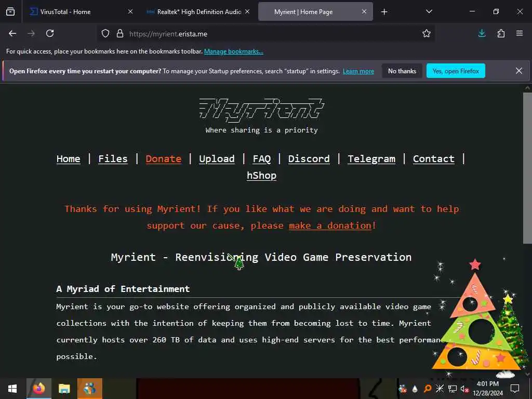Open the Firefox hamburger application menu
The image size is (532, 399).
point(520,33)
